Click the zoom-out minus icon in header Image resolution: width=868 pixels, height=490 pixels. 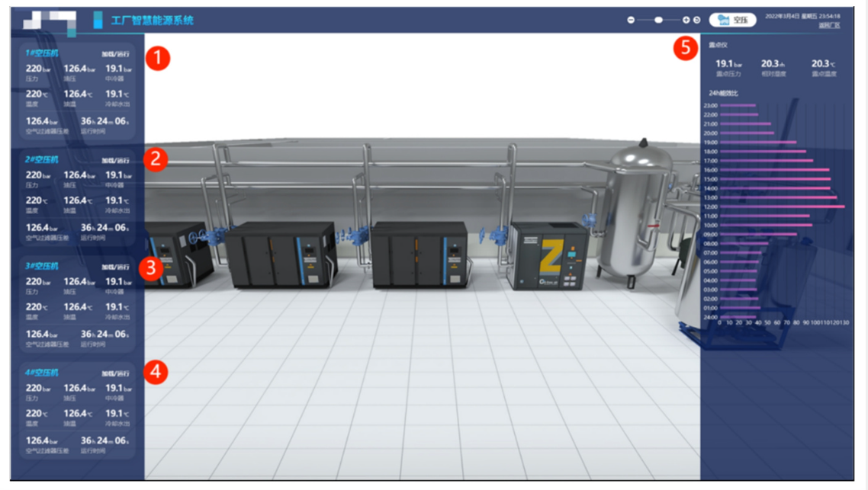point(631,20)
